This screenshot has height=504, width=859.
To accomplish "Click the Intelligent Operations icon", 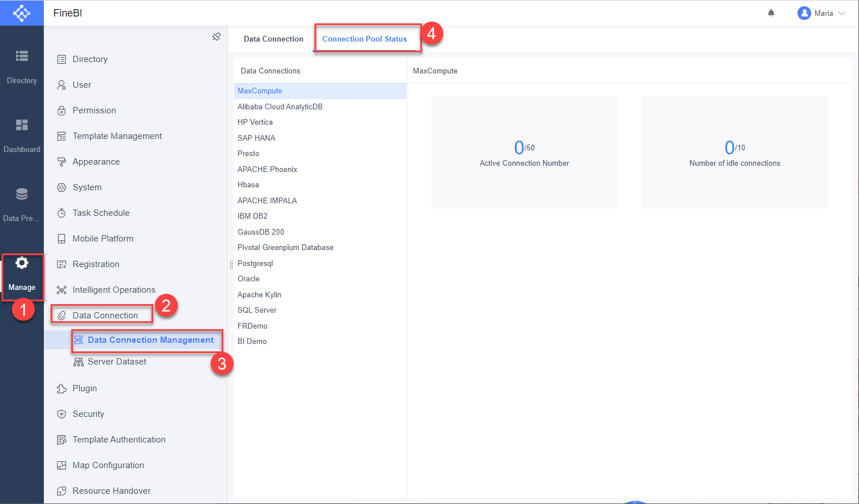I will 62,290.
